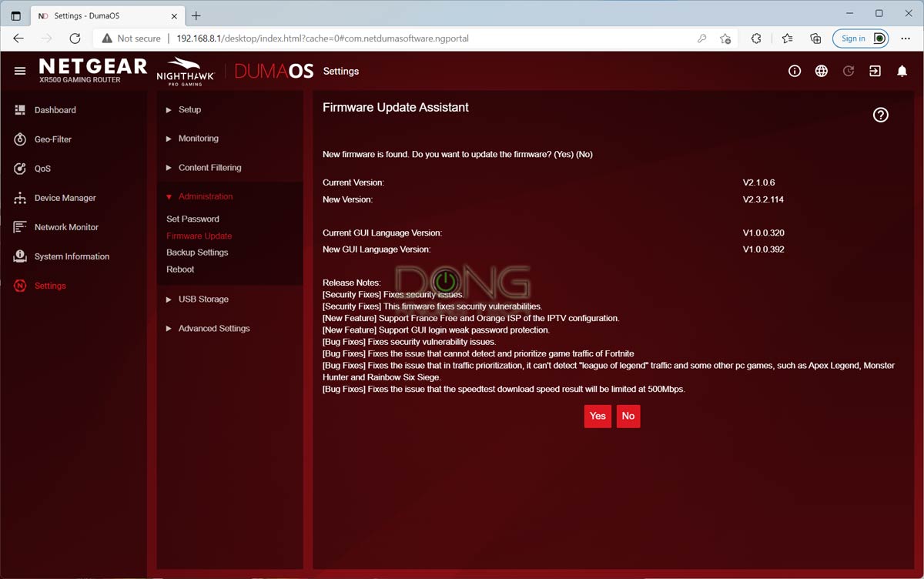
Task: Click the hamburger menu icon beside NETGEAR logo
Action: click(x=20, y=71)
